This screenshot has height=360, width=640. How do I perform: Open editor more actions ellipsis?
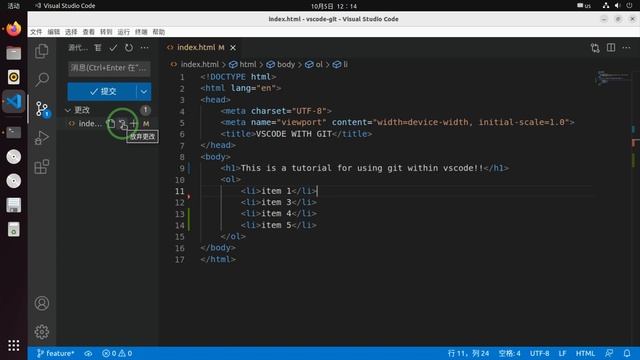tap(627, 48)
